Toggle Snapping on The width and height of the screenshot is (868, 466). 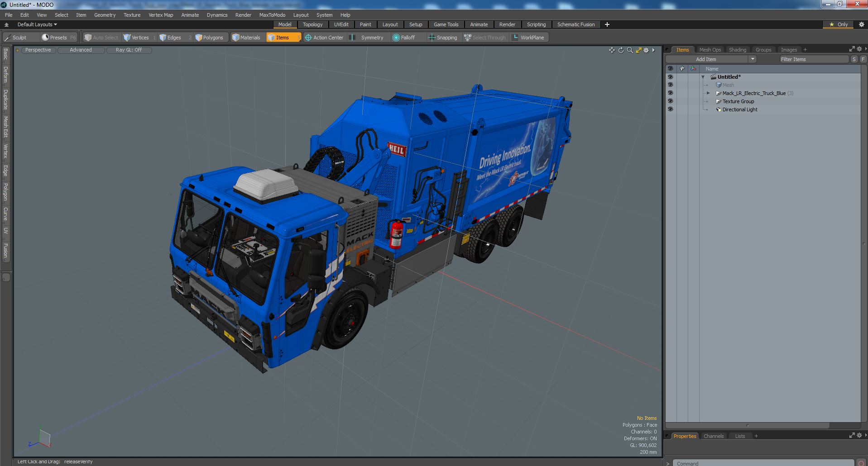tap(443, 38)
